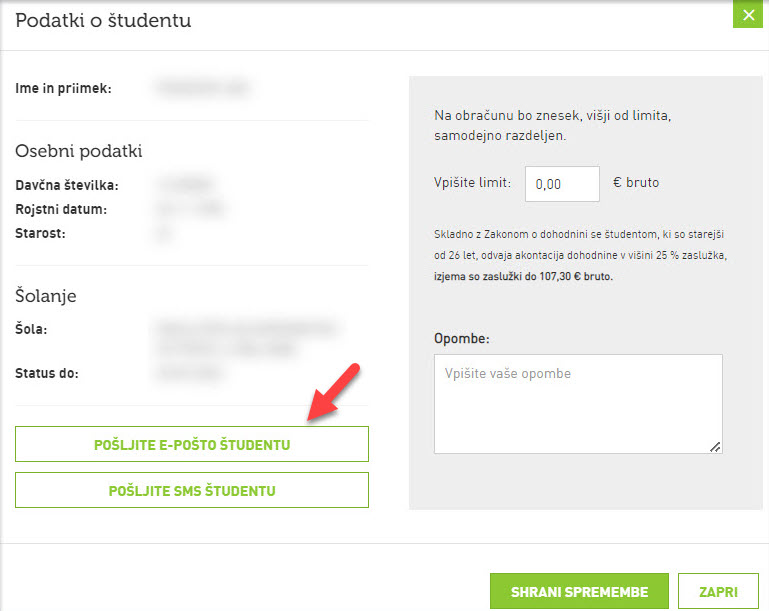
Task: Save changes with Shrani spremembe
Action: (x=579, y=591)
